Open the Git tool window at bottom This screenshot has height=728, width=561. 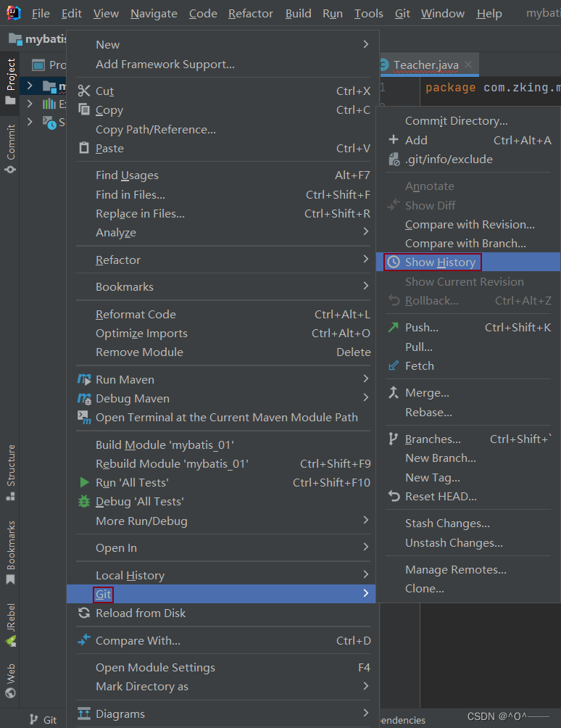coord(43,719)
